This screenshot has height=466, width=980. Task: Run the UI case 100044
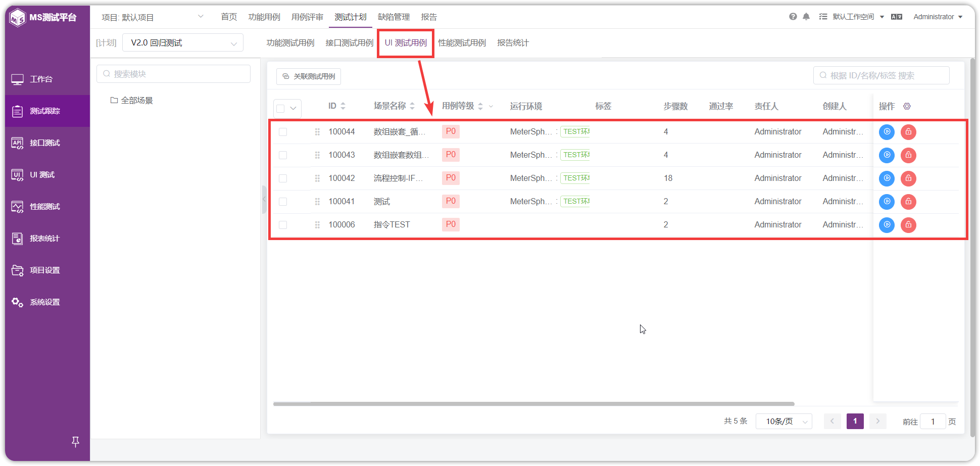coord(887,132)
